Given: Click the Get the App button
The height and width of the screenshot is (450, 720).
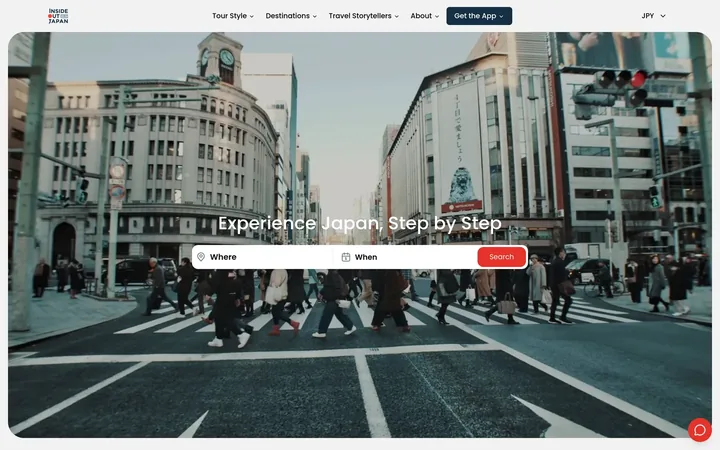Looking at the screenshot, I should (x=479, y=16).
